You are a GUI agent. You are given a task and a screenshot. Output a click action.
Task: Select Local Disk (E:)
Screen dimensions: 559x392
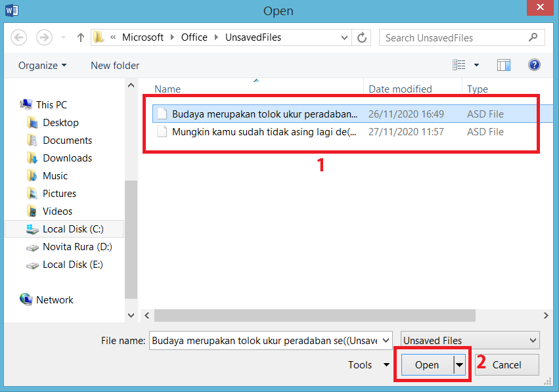tap(64, 265)
